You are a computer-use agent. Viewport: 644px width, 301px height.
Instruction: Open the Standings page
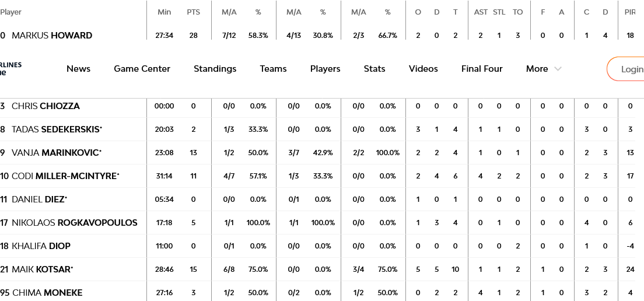pos(215,69)
